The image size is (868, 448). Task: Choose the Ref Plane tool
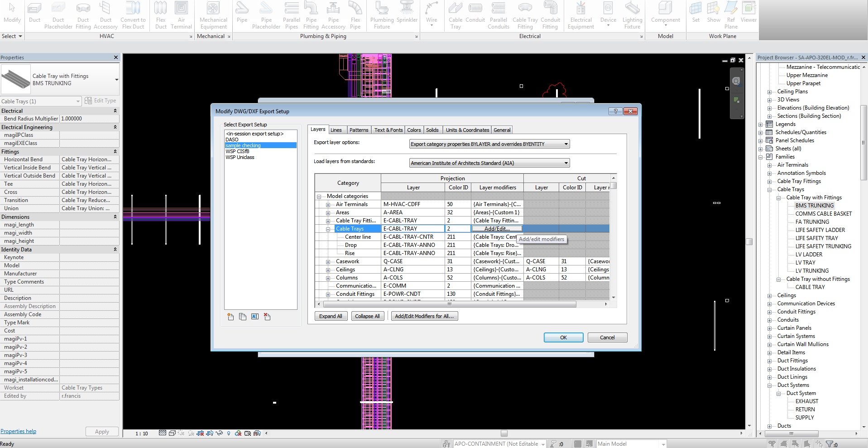tap(731, 15)
